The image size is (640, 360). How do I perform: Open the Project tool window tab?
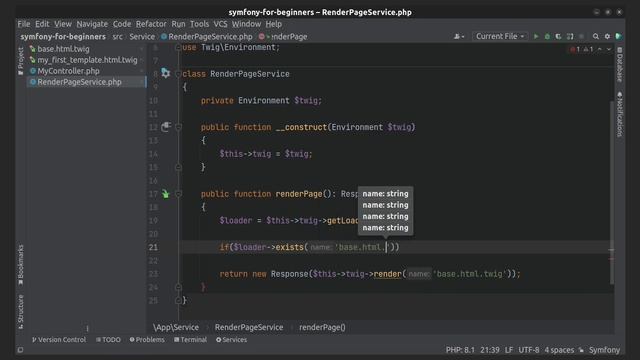coord(20,61)
